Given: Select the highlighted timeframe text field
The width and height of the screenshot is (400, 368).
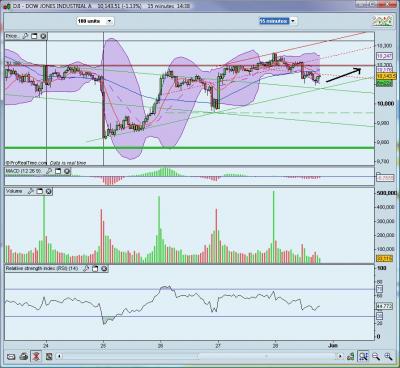Looking at the screenshot, I should [274, 21].
